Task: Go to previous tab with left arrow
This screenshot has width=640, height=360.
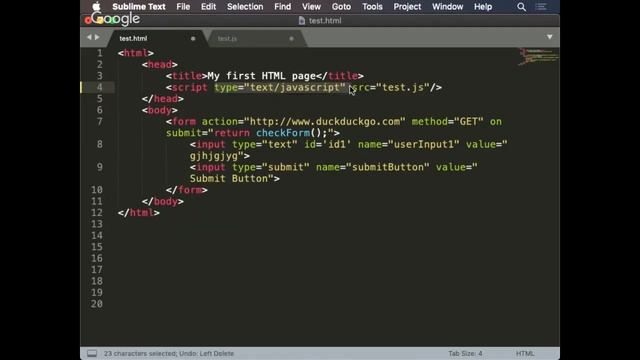Action: (x=89, y=37)
